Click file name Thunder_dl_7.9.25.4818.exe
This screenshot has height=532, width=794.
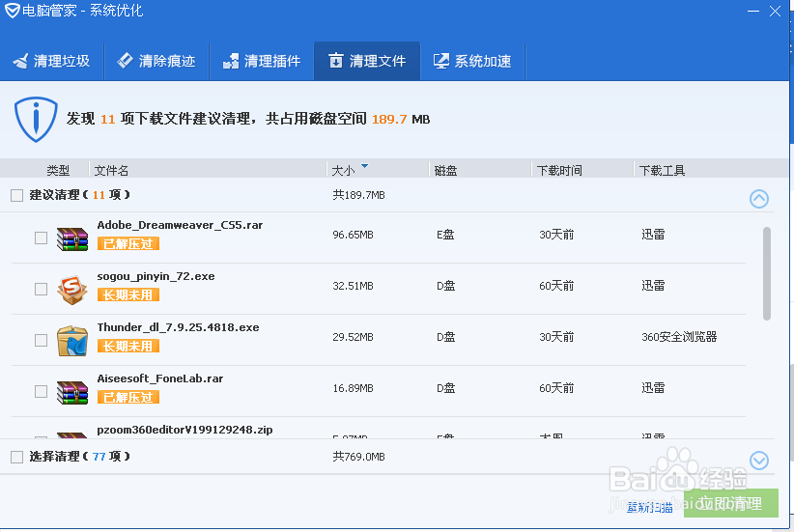[x=179, y=327]
